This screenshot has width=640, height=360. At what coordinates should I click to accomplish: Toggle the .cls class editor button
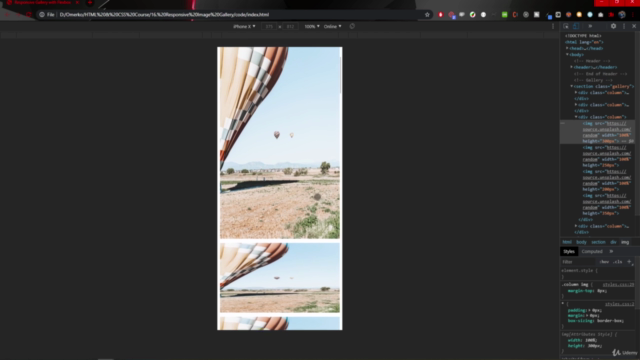click(618, 262)
